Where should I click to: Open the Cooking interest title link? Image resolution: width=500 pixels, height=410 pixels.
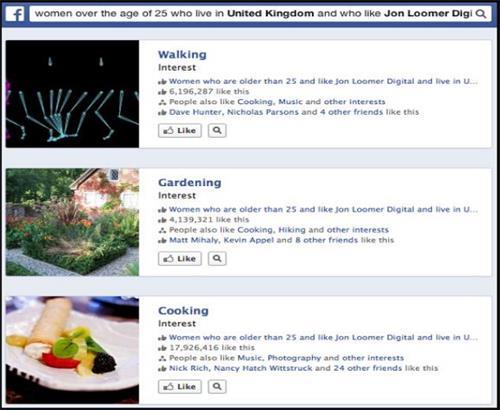click(183, 310)
